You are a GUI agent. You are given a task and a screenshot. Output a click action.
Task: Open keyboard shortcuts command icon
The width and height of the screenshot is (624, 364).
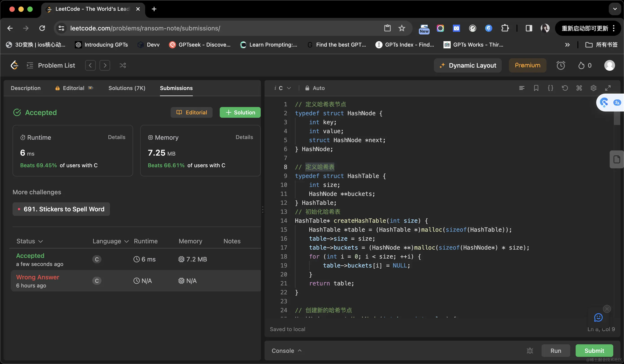pos(579,88)
